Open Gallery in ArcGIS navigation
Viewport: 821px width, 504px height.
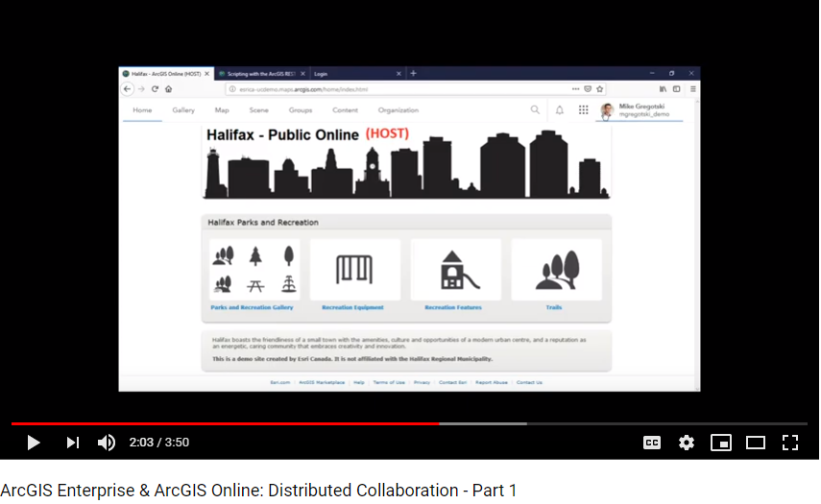(183, 110)
